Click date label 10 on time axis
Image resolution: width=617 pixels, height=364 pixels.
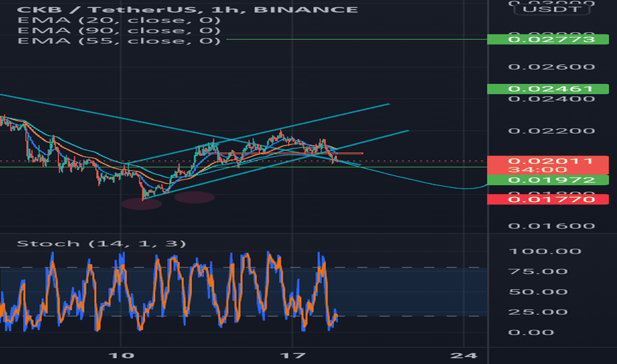pos(121,356)
